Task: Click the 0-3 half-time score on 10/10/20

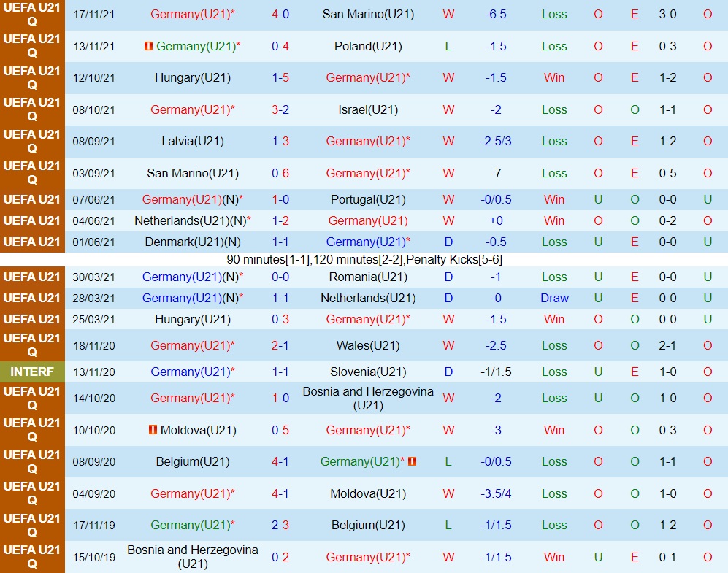Action: [667, 430]
